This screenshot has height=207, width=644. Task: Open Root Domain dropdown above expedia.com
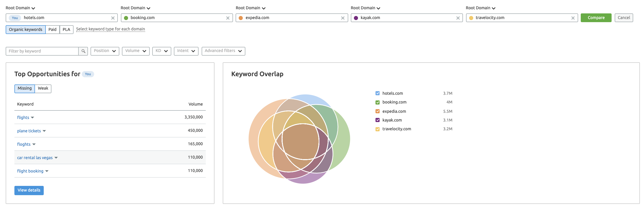click(x=251, y=8)
